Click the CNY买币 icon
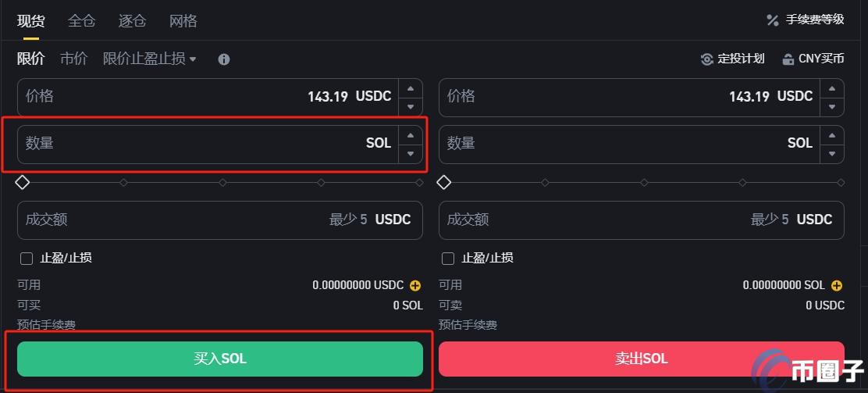 click(788, 59)
